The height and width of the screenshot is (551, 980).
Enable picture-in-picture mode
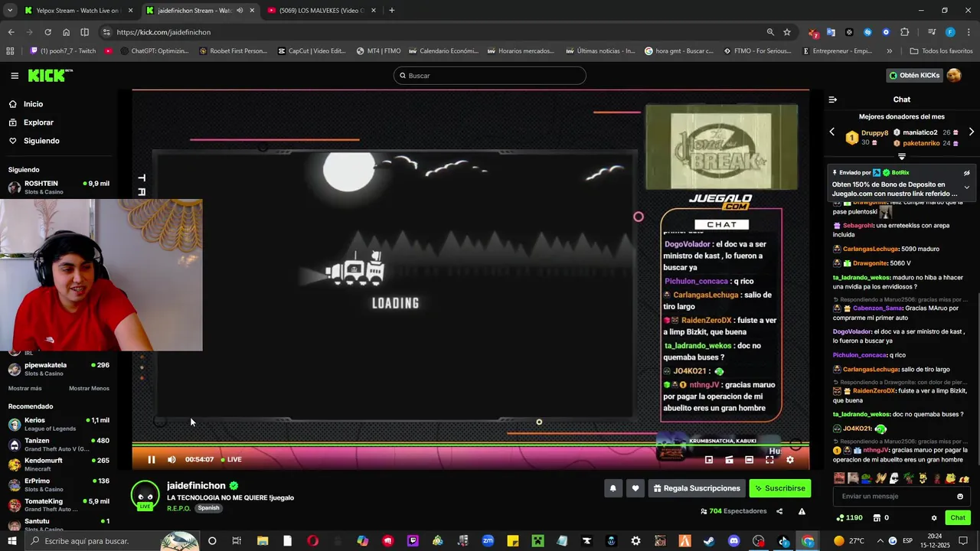(709, 459)
